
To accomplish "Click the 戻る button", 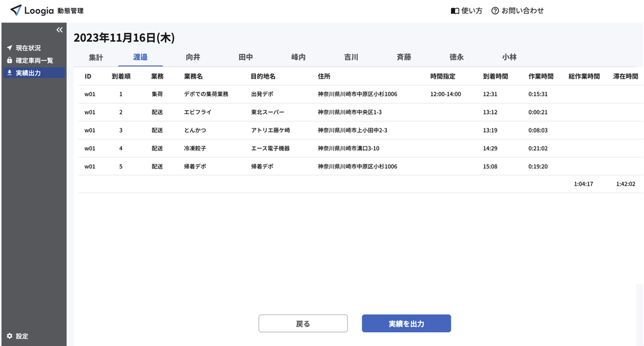I will [x=303, y=323].
